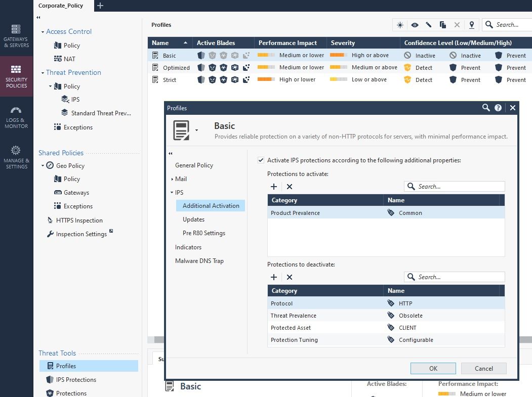Expand the Mail section in dialog tree
Screen dimensions: 532x397
172,179
